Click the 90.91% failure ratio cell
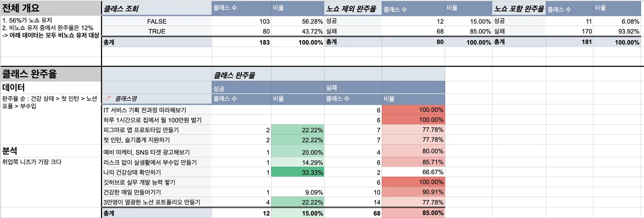This screenshot has width=644, height=218. [x=414, y=192]
